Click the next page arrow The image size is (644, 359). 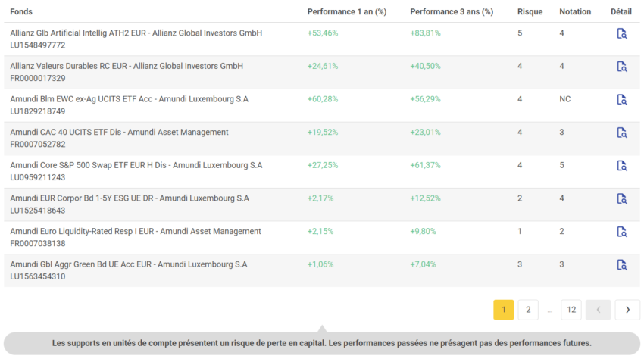627,310
